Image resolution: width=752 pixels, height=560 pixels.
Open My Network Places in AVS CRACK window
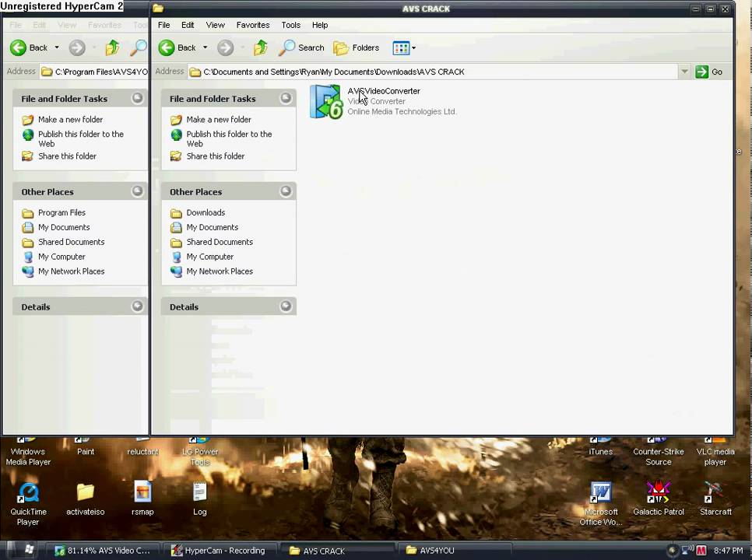pyautogui.click(x=220, y=271)
